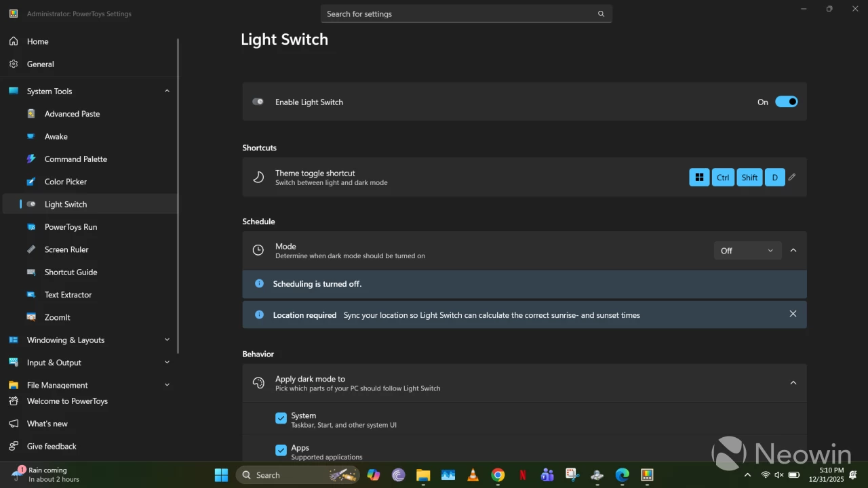Open Microsoft Edge from the taskbar
Screen dimensions: 868x488
(x=623, y=475)
